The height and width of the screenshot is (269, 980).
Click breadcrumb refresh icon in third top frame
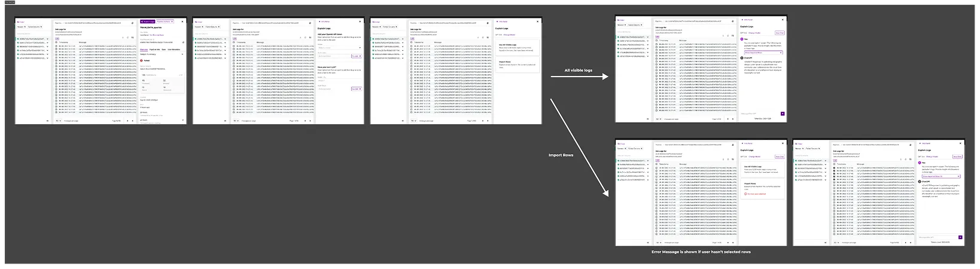[488, 23]
